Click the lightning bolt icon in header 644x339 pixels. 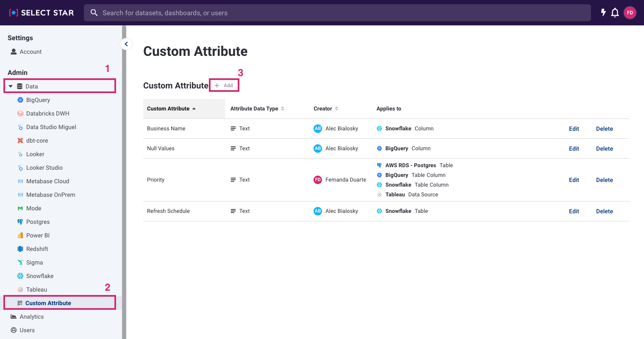click(603, 13)
